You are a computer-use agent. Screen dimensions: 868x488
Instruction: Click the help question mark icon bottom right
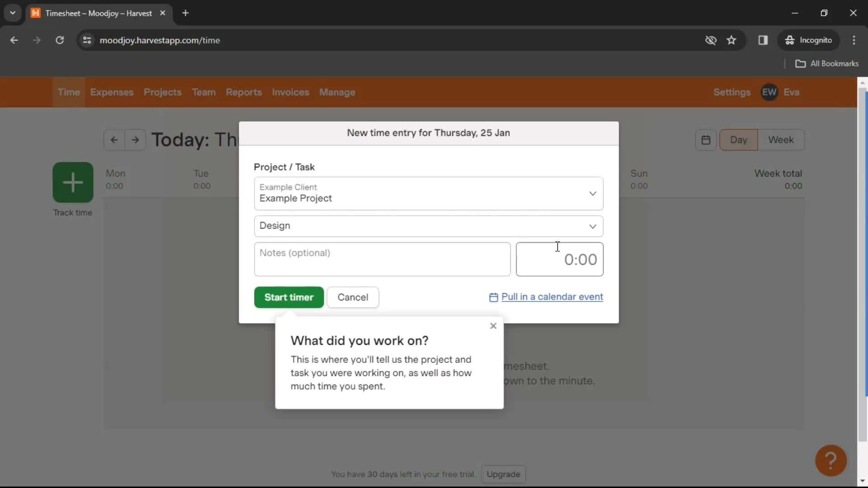(831, 460)
